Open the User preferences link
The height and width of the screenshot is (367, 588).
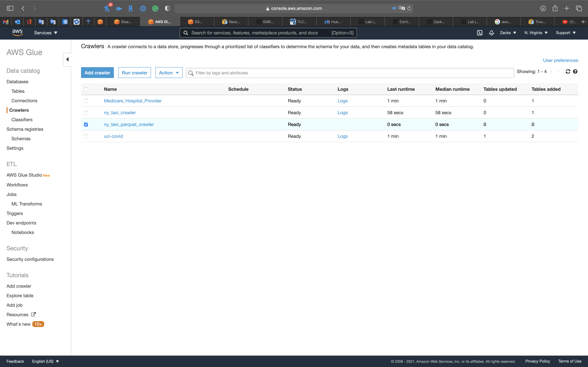click(x=560, y=60)
